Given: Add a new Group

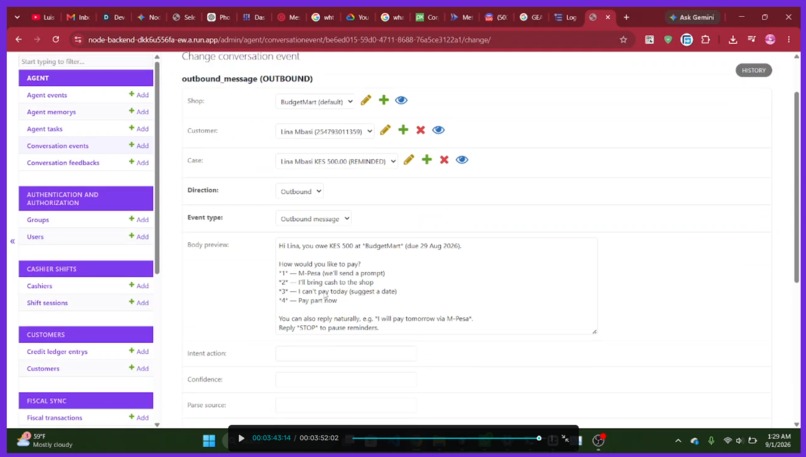Looking at the screenshot, I should coord(139,220).
